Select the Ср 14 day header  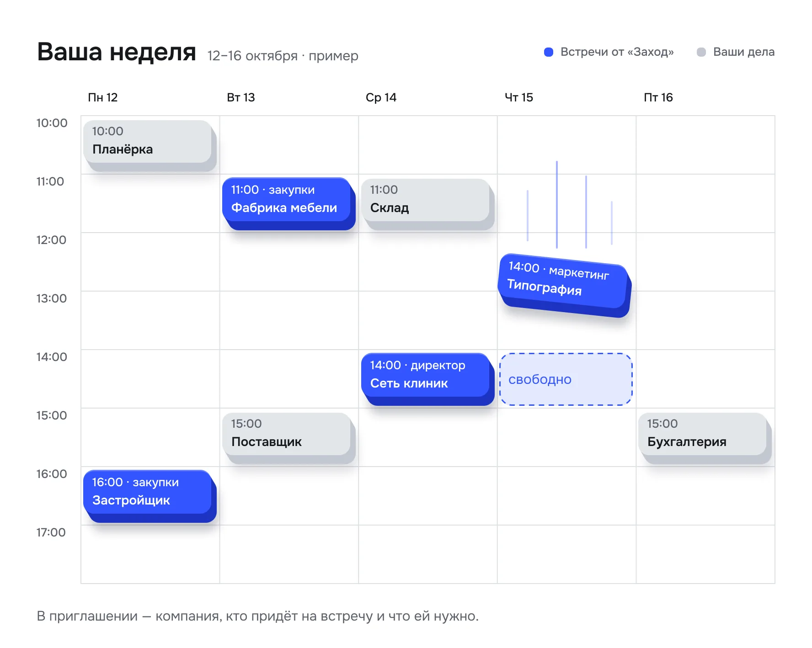click(x=381, y=97)
